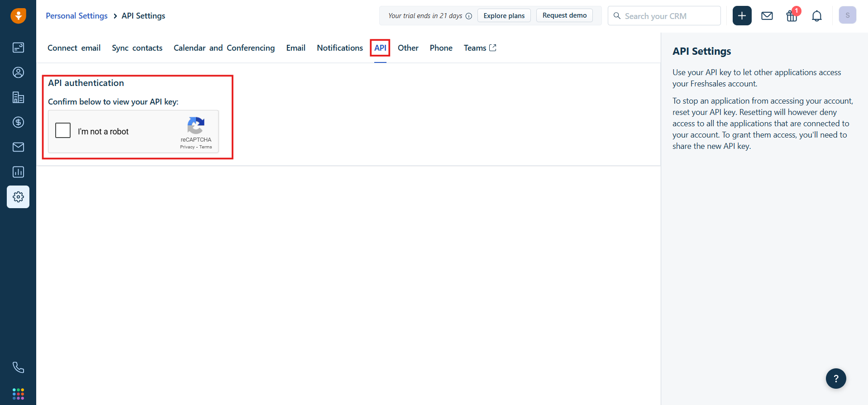Click the trial info circle icon
Screen dimensions: 868x405
click(469, 16)
